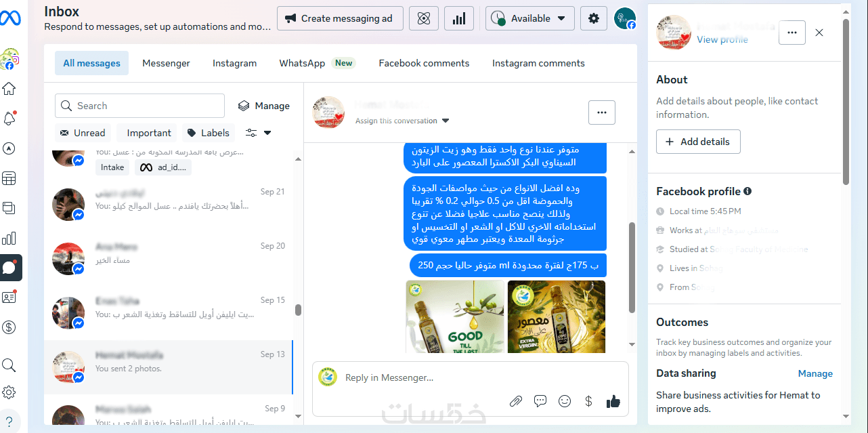Attach a file with paperclip icon
The width and height of the screenshot is (868, 433).
516,401
